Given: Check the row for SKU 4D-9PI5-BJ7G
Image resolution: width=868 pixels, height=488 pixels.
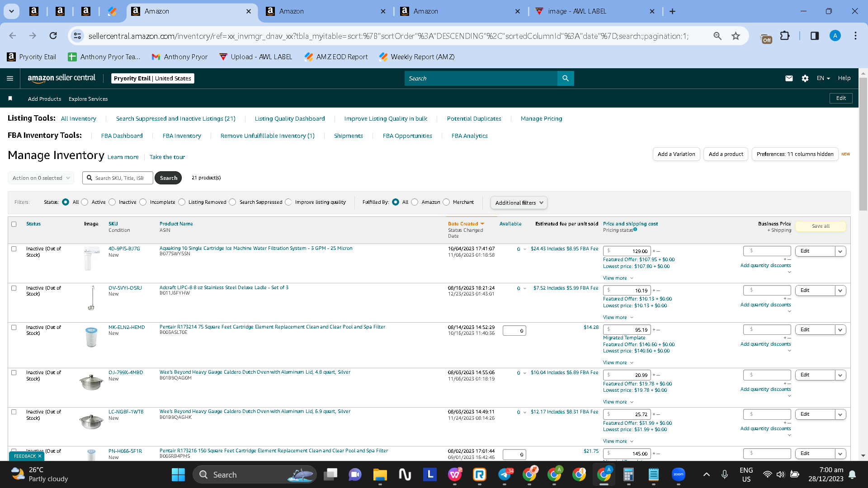Looking at the screenshot, I should pos(14,249).
